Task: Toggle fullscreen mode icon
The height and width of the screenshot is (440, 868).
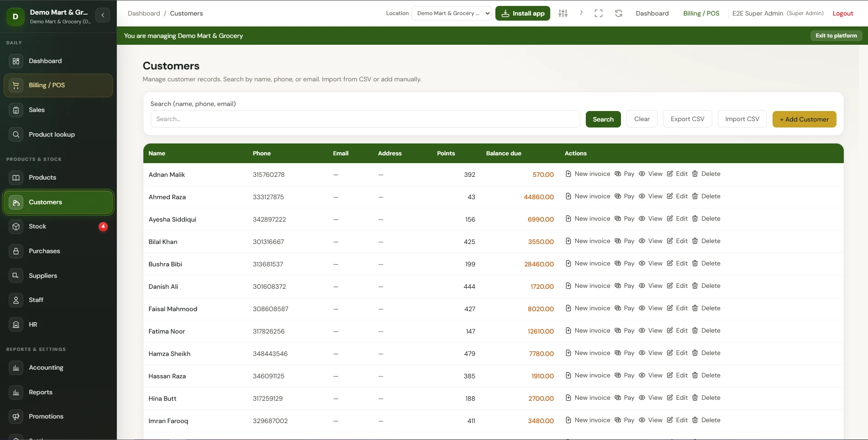Action: click(599, 13)
